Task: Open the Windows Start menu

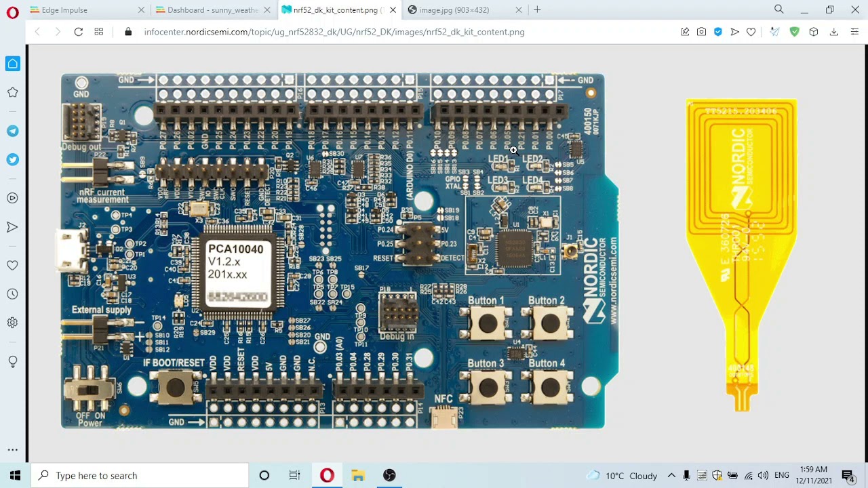Action: pyautogui.click(x=15, y=475)
